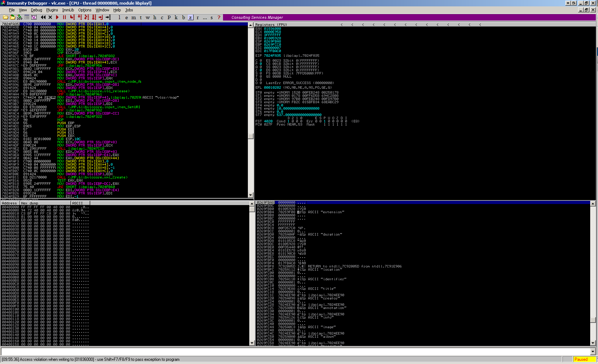Click the Go to address arrow icon
The height and width of the screenshot is (364, 598).
(108, 17)
